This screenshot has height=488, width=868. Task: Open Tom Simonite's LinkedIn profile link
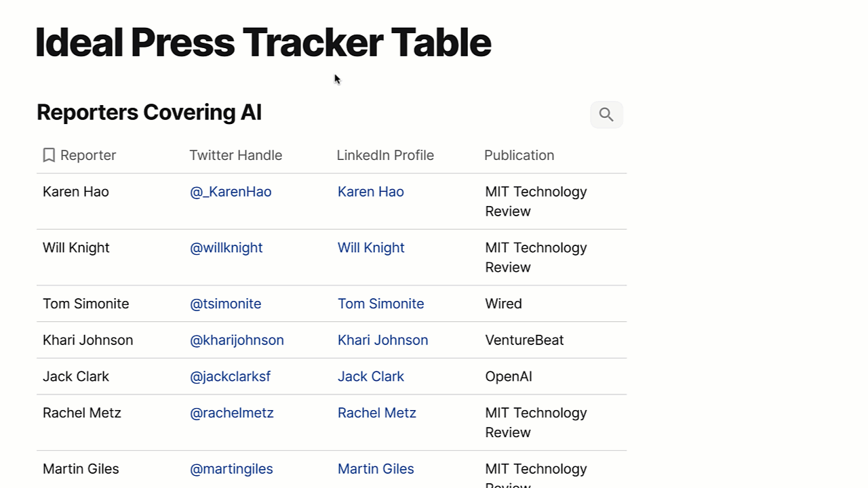[x=381, y=304]
